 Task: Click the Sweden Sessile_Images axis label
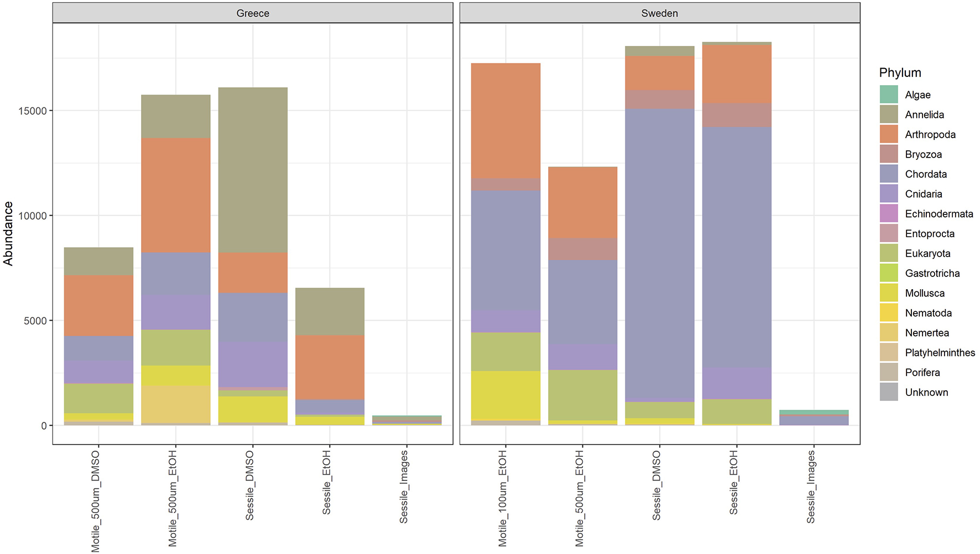click(811, 487)
